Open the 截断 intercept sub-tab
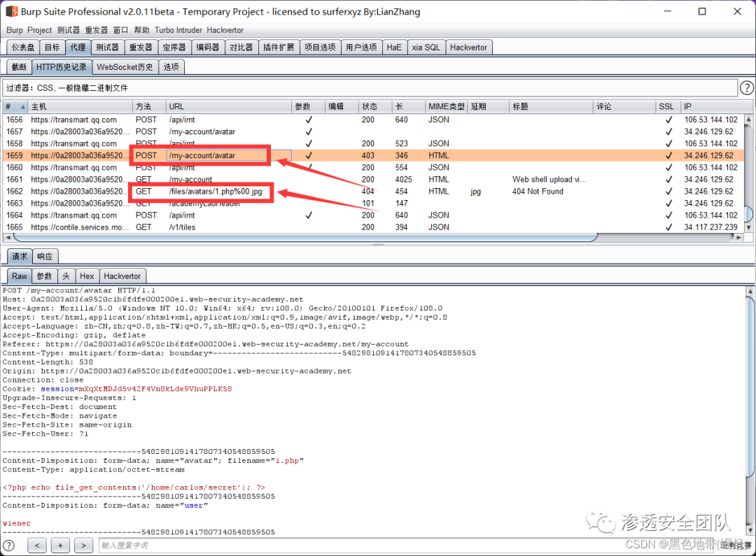 [x=20, y=67]
